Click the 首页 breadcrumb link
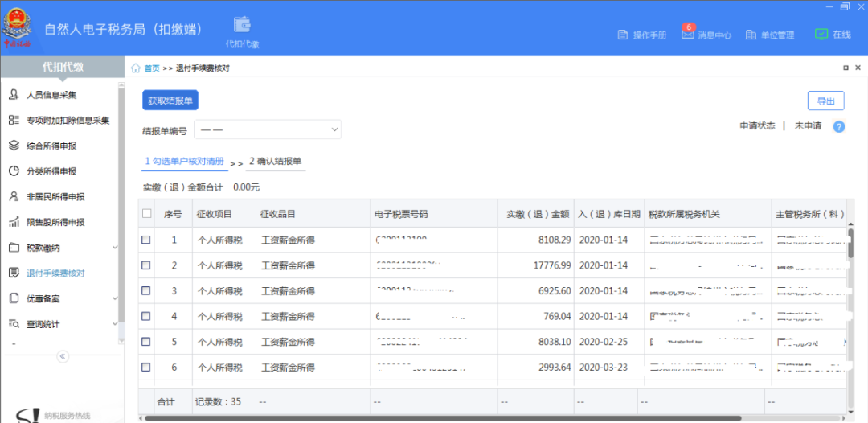 coord(152,68)
